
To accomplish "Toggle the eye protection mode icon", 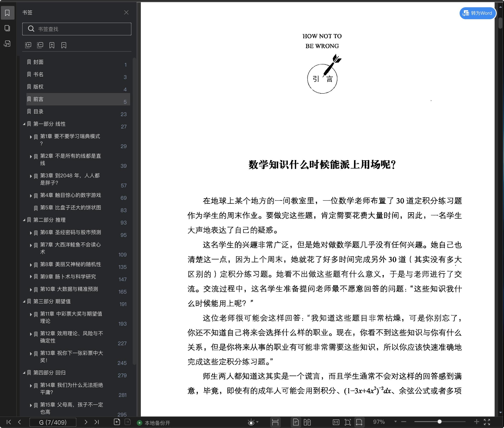I will (251, 422).
